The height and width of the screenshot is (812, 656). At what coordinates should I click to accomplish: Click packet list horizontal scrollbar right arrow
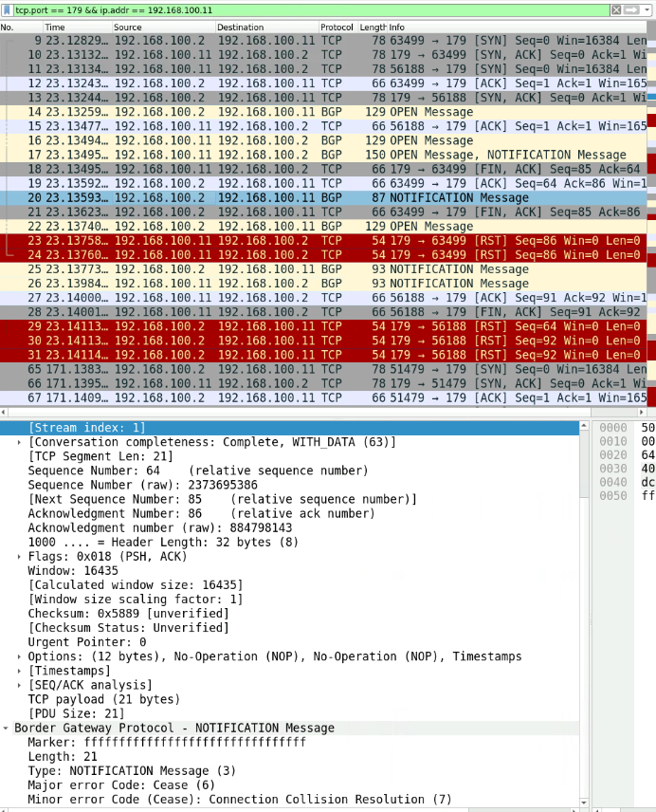[x=642, y=413]
